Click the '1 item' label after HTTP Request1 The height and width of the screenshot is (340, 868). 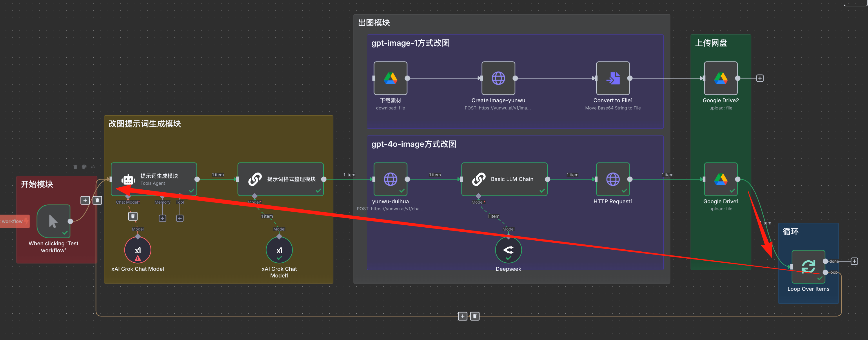pyautogui.click(x=667, y=175)
